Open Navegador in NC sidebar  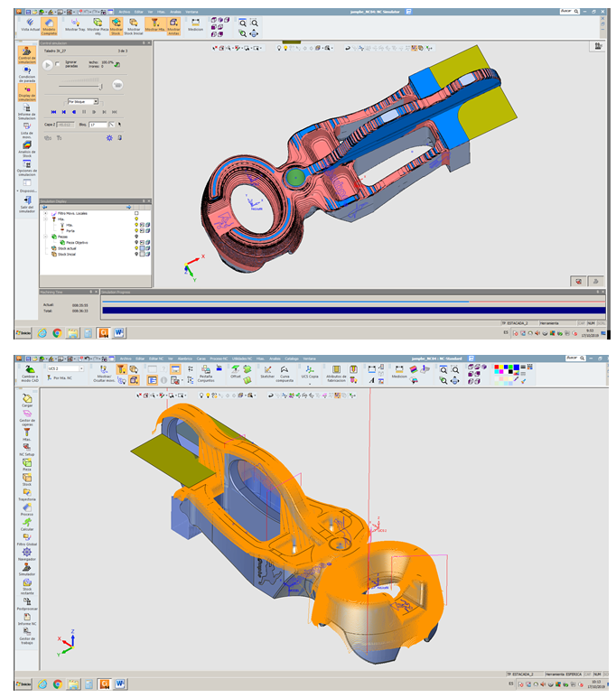pos(27,554)
